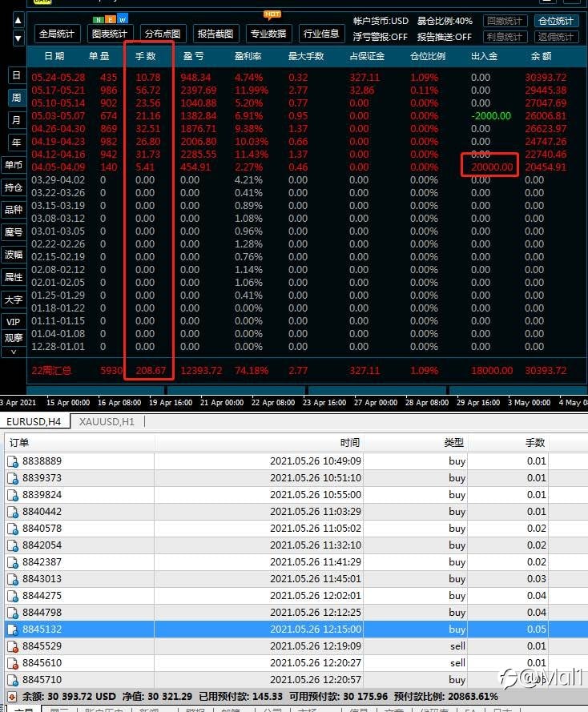This screenshot has width=588, height=712.
Task: Toggle the 周 weekly period view
Action: tap(16, 98)
